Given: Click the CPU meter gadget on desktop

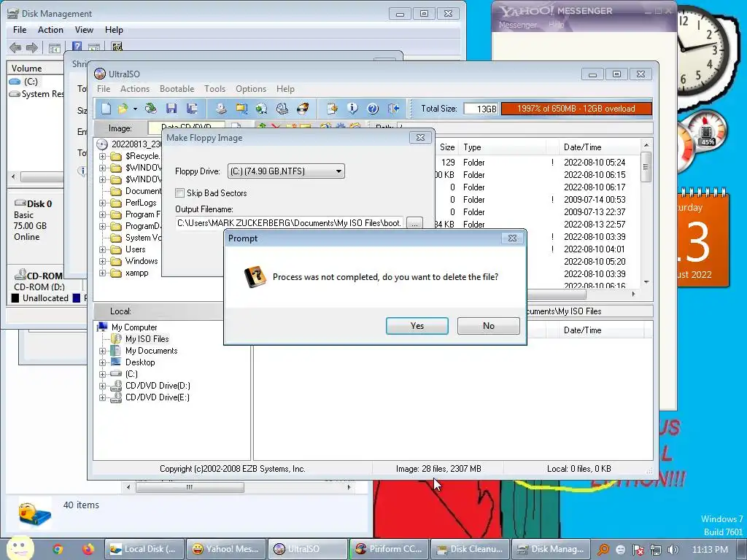Looking at the screenshot, I should [708, 131].
